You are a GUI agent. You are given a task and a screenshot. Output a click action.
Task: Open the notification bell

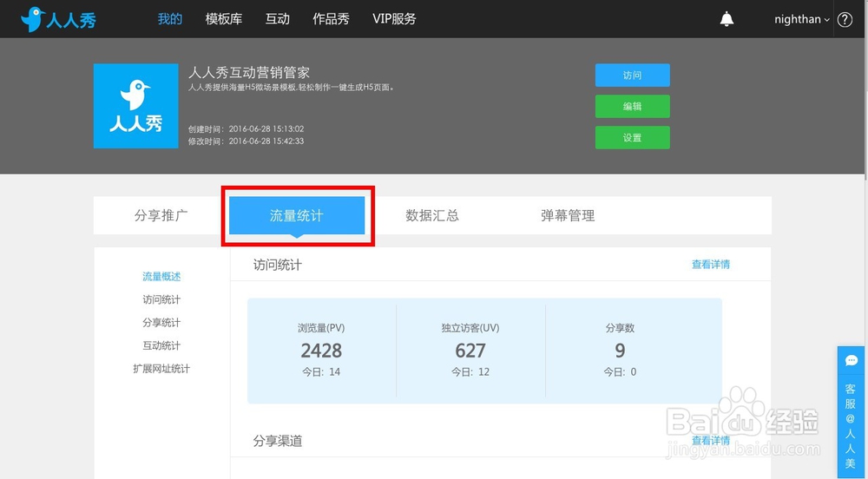point(727,19)
